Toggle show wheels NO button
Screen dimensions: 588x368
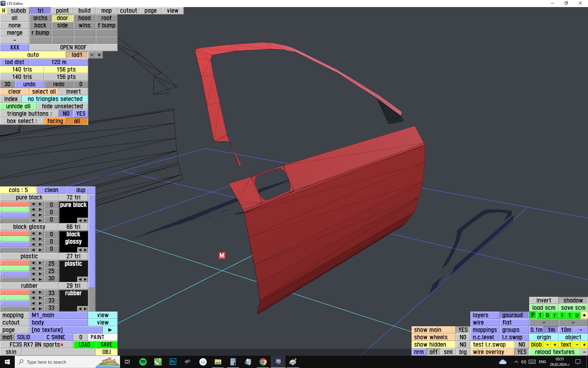pyautogui.click(x=463, y=337)
